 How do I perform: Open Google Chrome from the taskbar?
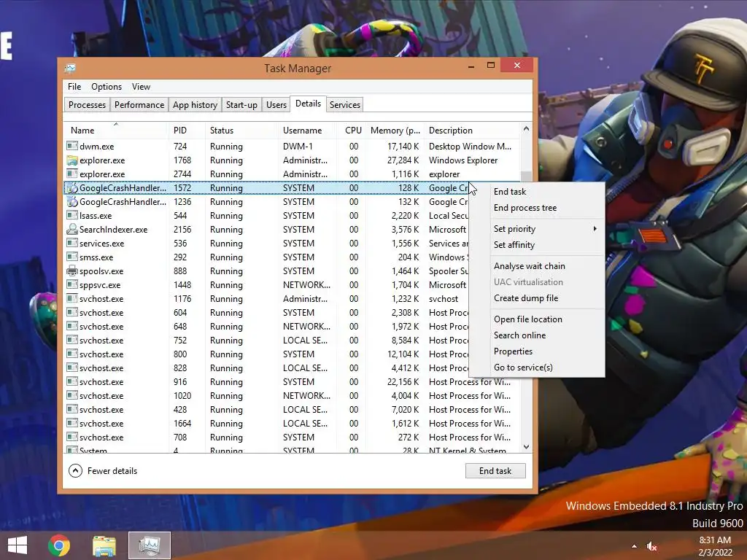click(59, 545)
